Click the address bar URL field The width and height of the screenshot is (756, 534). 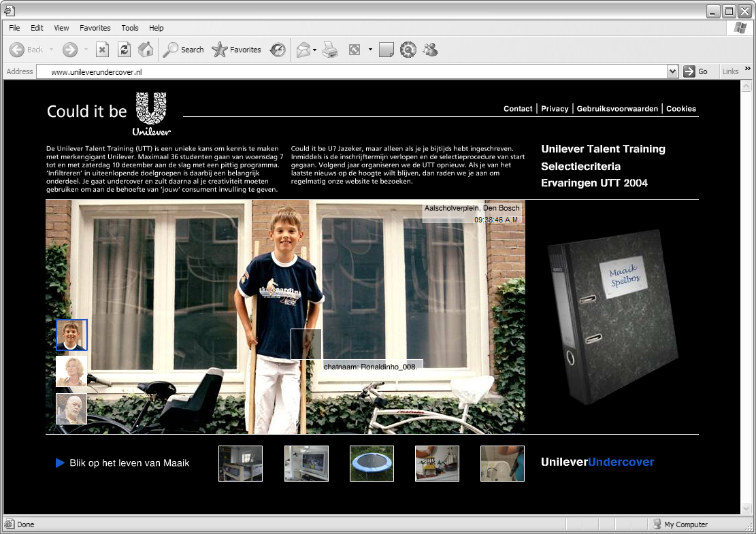point(352,72)
